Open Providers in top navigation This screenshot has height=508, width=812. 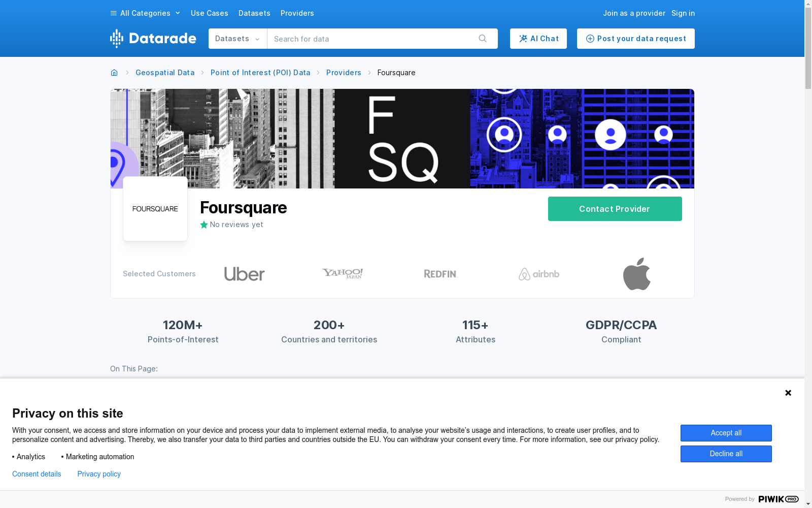pyautogui.click(x=297, y=13)
